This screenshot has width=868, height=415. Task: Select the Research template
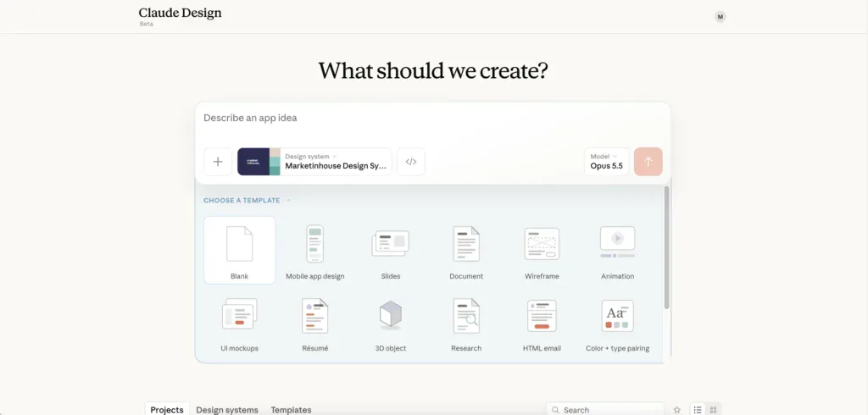point(466,324)
